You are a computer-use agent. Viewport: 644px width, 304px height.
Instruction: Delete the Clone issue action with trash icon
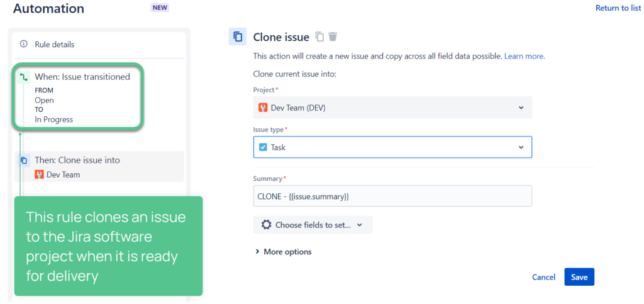click(333, 37)
